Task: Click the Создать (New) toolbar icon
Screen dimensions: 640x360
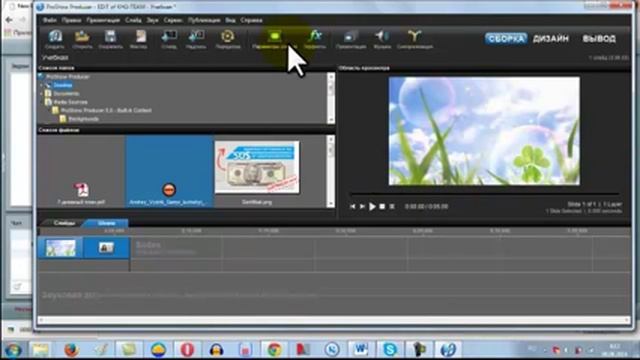Action: [55, 39]
